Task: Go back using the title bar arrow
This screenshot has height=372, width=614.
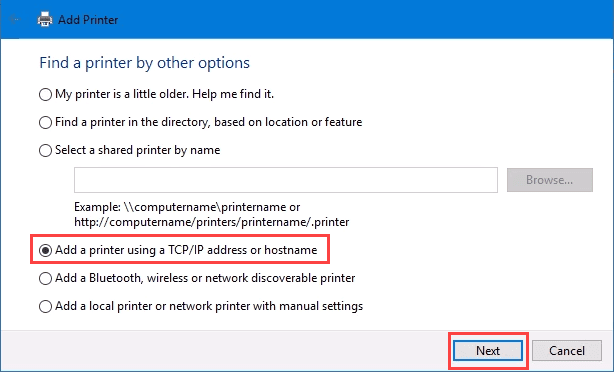Action: (14, 19)
